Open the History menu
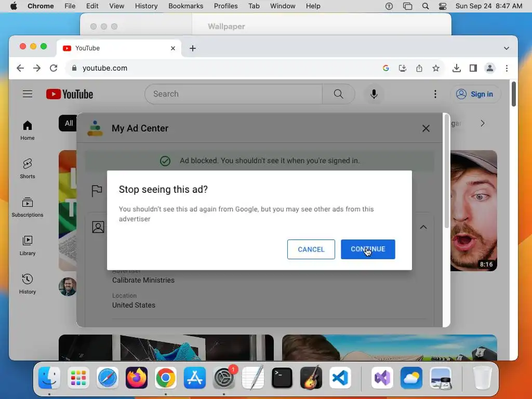 click(x=146, y=6)
